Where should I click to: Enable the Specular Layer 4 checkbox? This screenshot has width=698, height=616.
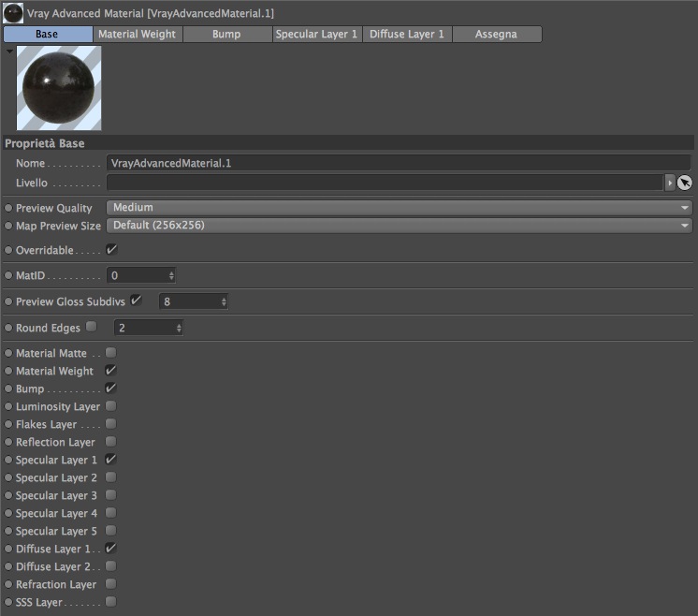click(x=110, y=513)
